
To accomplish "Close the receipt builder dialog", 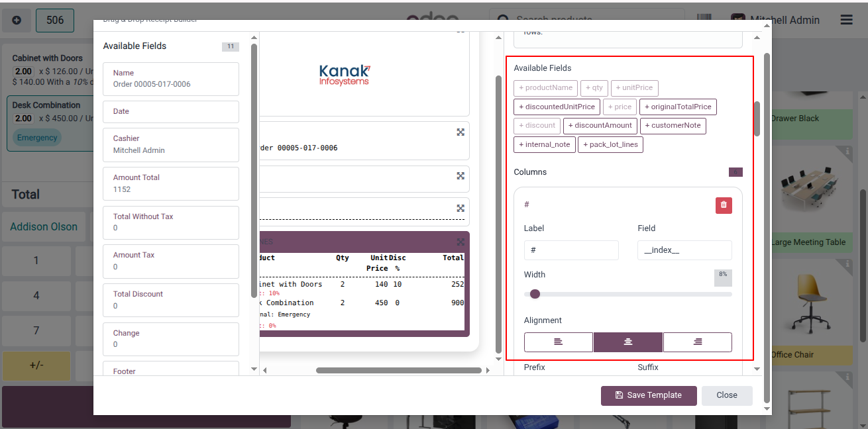I will 727,395.
